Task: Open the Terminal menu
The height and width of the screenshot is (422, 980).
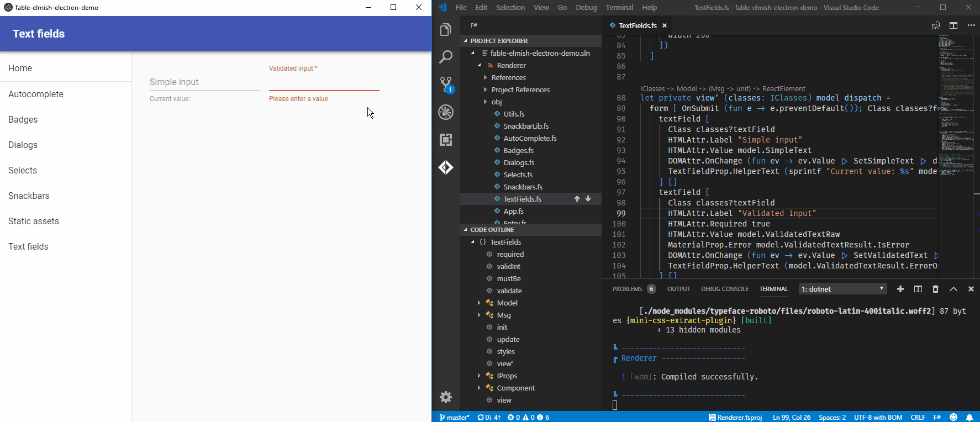Action: 619,7
